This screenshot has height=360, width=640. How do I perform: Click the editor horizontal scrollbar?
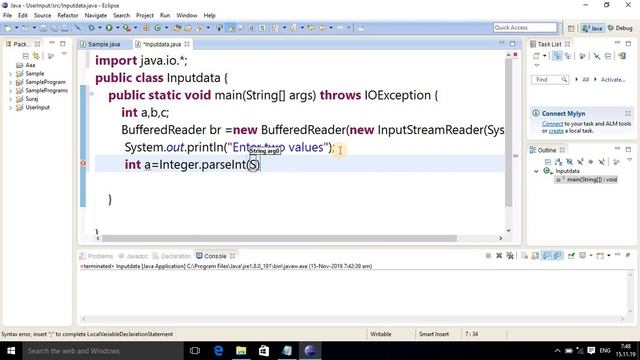pos(279,238)
